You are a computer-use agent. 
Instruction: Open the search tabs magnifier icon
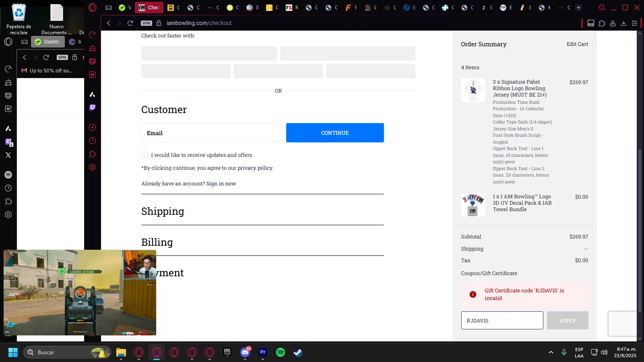point(602,7)
